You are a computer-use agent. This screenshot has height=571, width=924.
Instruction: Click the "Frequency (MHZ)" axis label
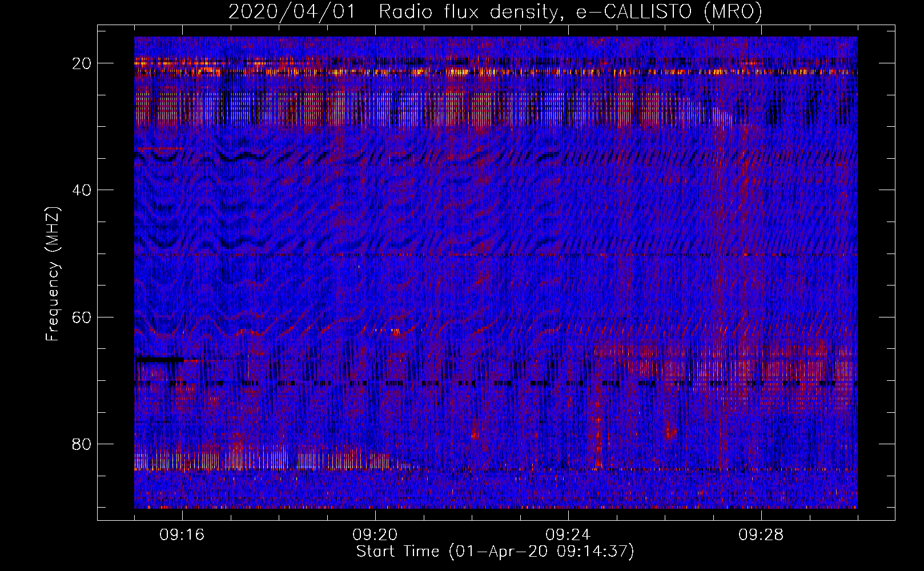click(x=53, y=274)
